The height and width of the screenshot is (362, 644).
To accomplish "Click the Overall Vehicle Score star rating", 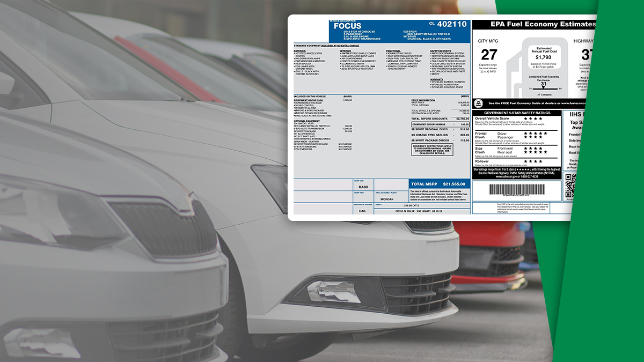I will pos(533,119).
